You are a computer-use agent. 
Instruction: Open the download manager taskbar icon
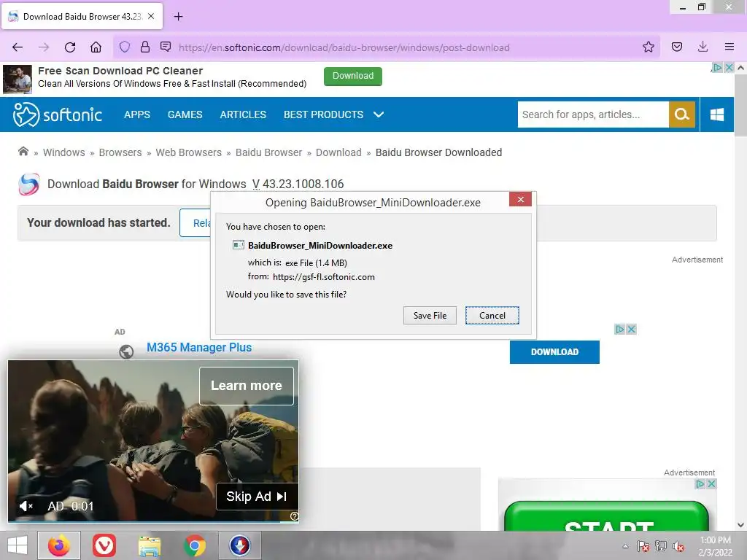239,545
